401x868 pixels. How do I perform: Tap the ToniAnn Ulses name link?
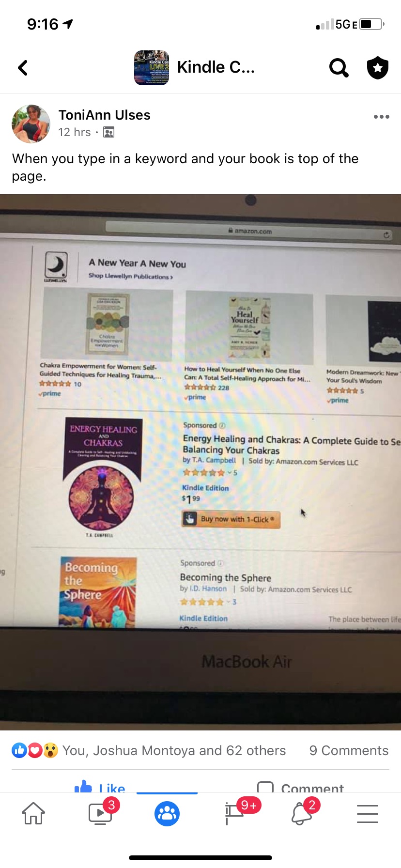[105, 115]
